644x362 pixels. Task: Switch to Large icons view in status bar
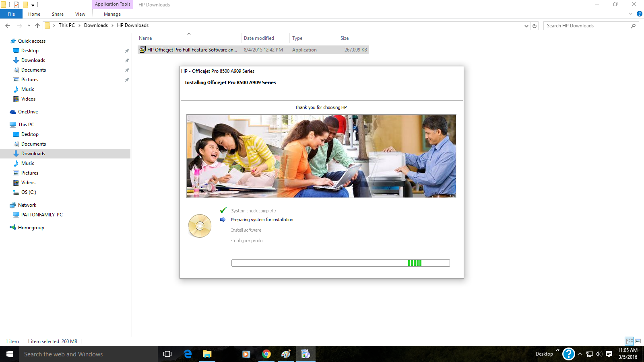pyautogui.click(x=638, y=341)
